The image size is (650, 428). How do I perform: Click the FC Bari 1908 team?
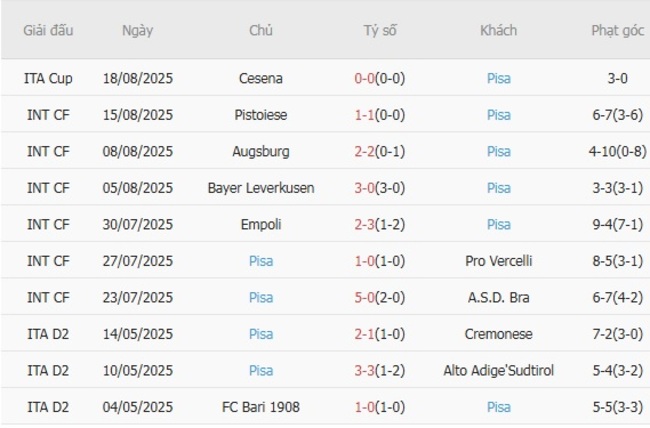point(261,407)
